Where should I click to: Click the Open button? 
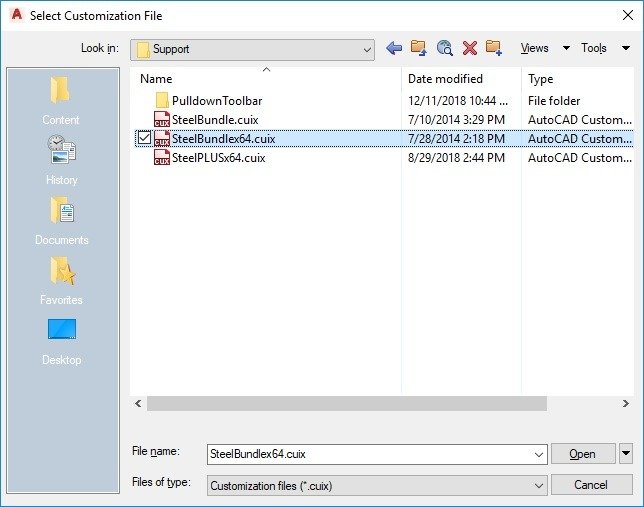click(583, 454)
